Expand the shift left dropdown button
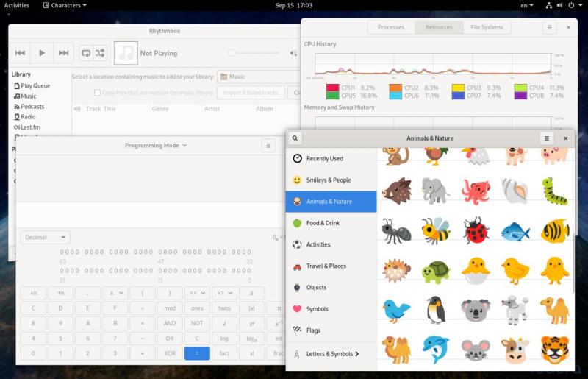 pos(197,293)
